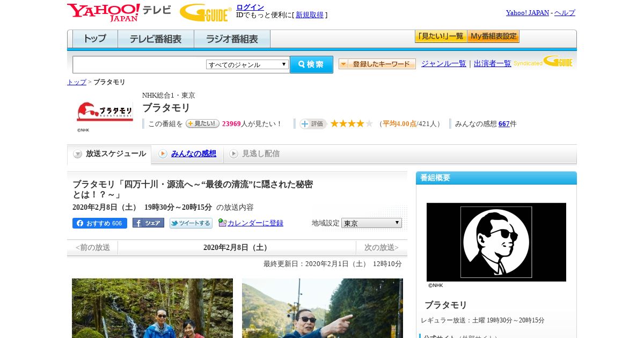Open the 放送スケジュール tab
Image resolution: width=644 pixels, height=338 pixels.
109,154
